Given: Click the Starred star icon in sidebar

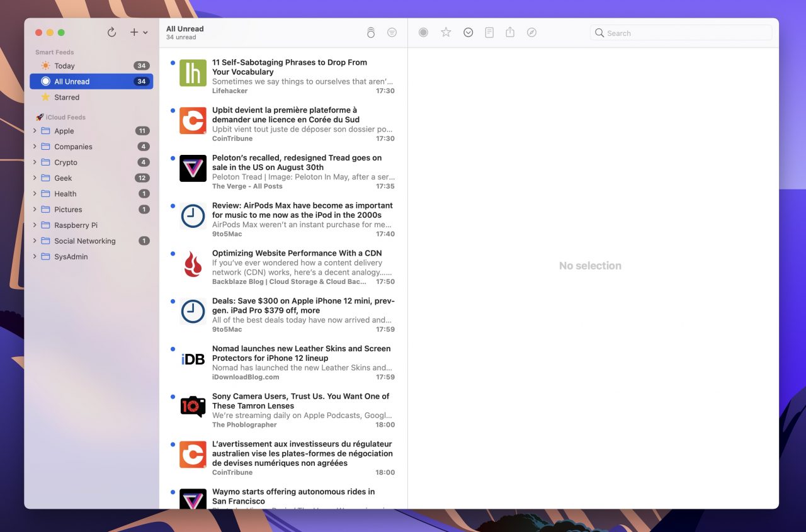Looking at the screenshot, I should [x=45, y=97].
